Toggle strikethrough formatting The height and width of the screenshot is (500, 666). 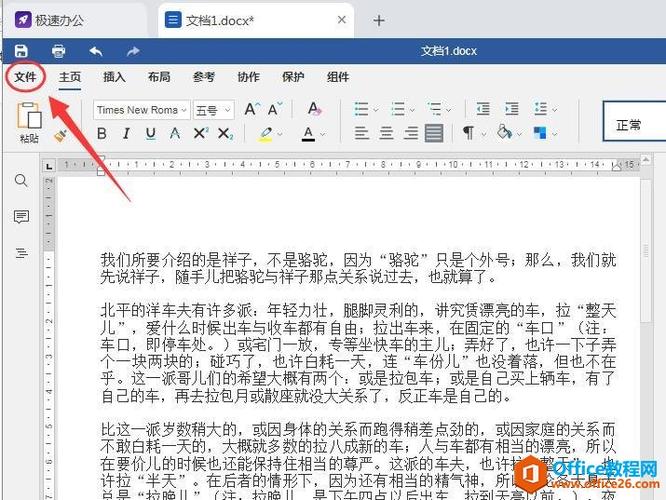[x=175, y=134]
